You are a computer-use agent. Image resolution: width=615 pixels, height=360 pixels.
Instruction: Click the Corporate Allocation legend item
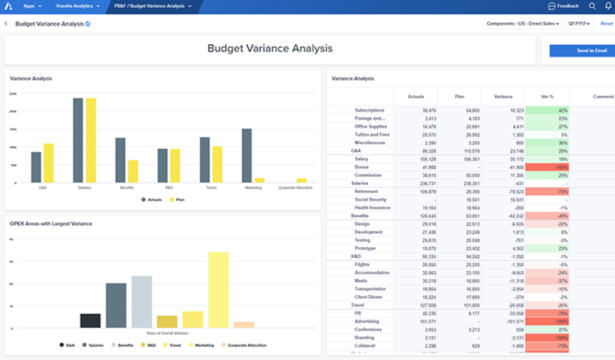(244, 345)
